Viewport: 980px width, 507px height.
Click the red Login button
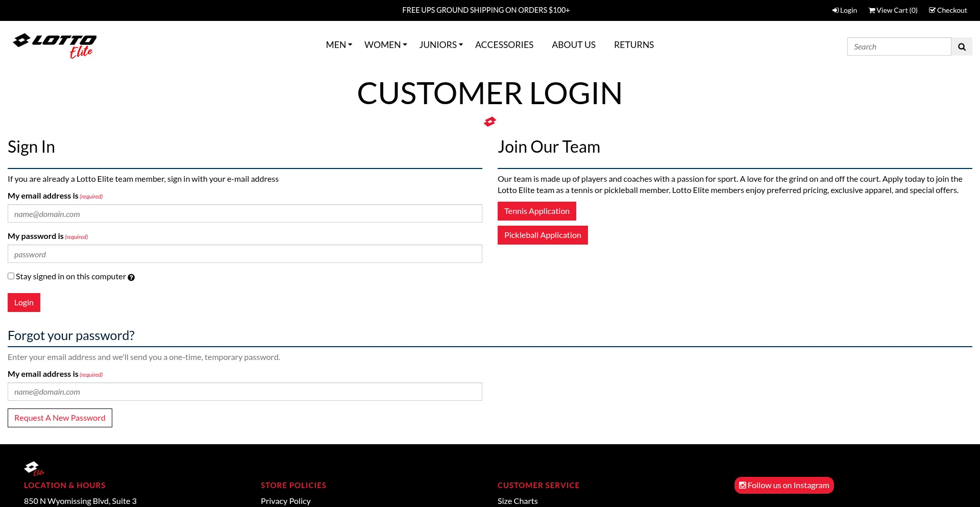[x=24, y=303]
